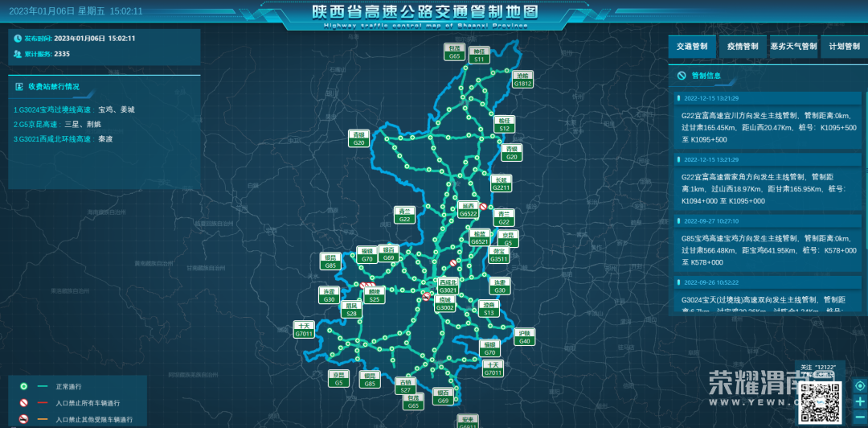Viewport: 868px width, 428px height.
Task: Select the S25 highway marker
Action: tap(373, 295)
